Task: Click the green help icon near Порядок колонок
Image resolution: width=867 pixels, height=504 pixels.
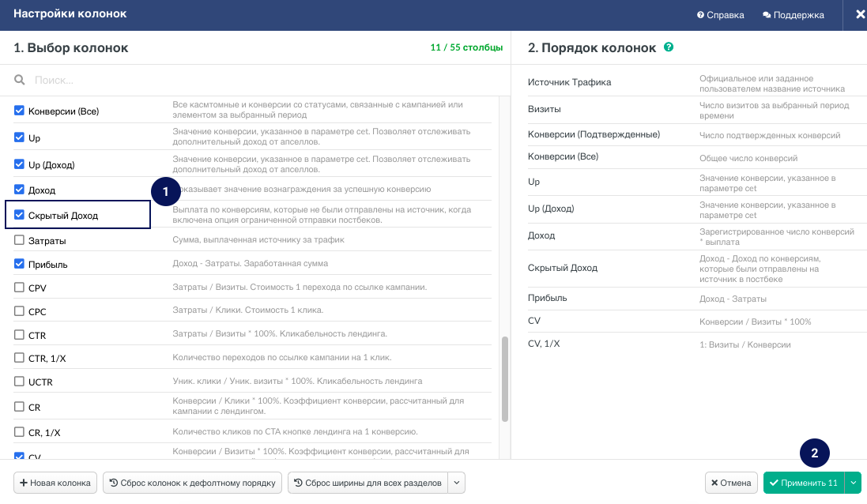Action: tap(669, 47)
